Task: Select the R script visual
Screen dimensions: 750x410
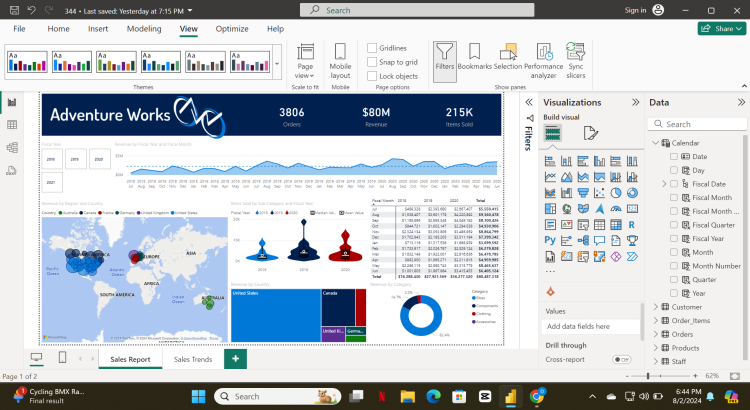Action: coord(632,224)
